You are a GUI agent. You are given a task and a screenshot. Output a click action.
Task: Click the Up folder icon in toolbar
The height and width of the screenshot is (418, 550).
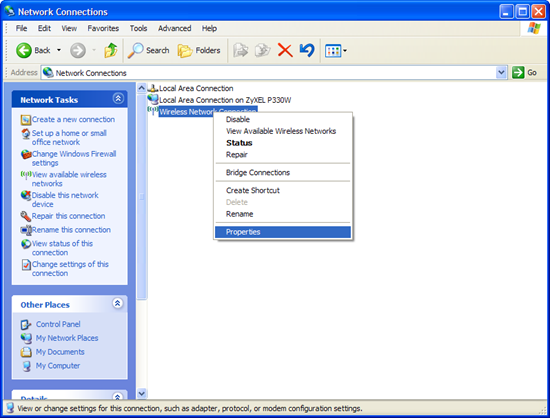pos(111,50)
